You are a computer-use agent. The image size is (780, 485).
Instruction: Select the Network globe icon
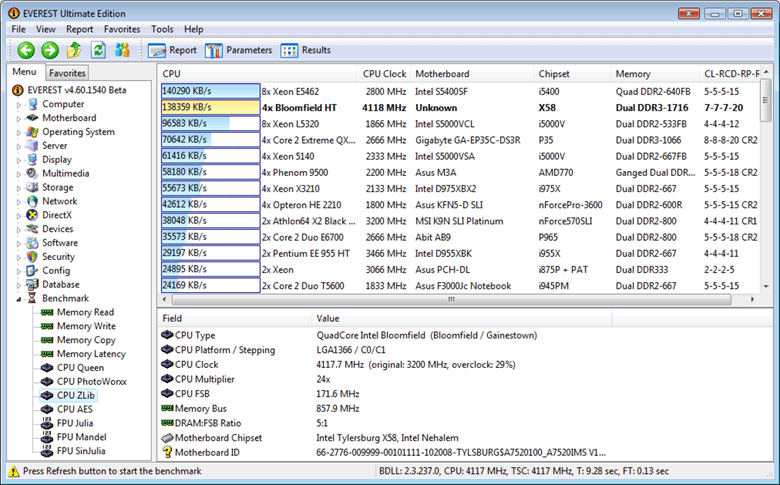click(32, 201)
